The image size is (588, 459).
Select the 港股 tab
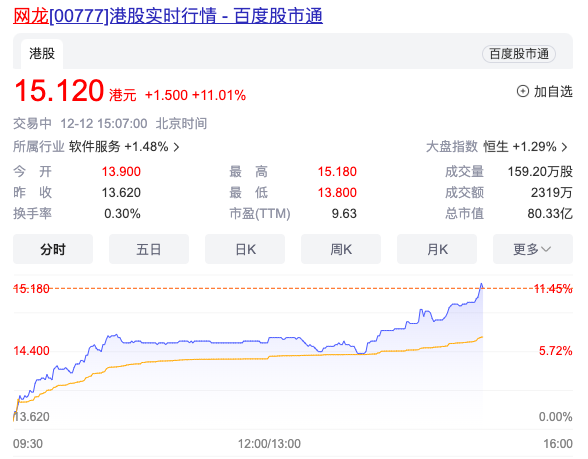tap(42, 54)
